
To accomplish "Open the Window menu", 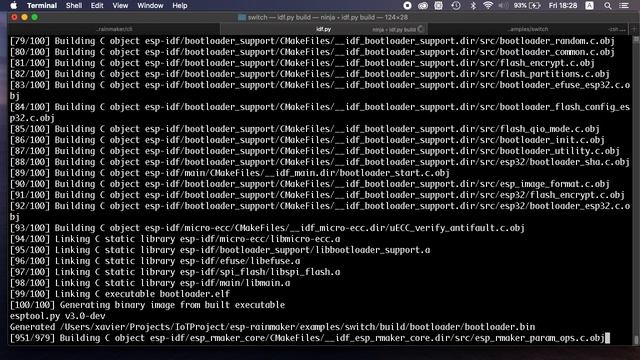I will (x=150, y=5).
